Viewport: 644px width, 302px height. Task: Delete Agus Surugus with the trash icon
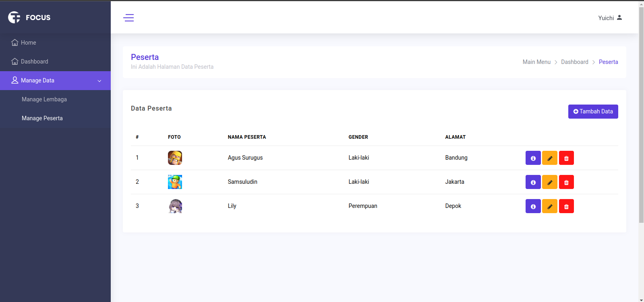click(566, 158)
